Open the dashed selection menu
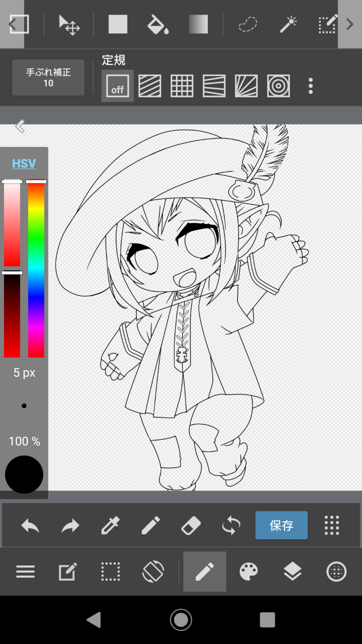Screen dimensions: 362x644 110,572
